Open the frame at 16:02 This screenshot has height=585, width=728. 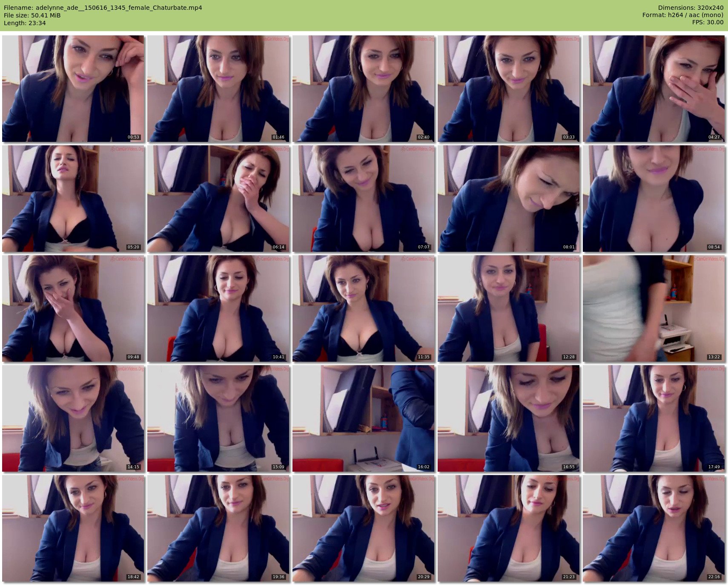(x=364, y=418)
